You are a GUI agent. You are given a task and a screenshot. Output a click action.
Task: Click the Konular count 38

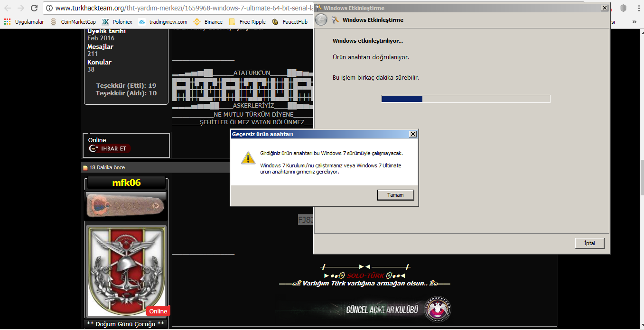point(91,70)
